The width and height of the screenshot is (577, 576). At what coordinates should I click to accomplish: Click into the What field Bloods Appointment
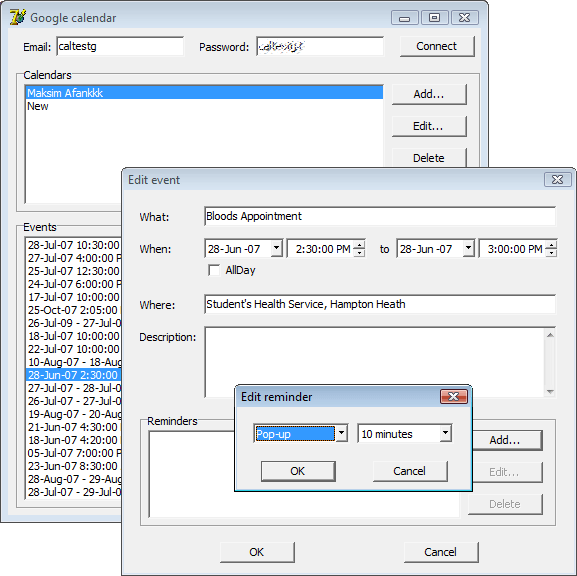[380, 216]
